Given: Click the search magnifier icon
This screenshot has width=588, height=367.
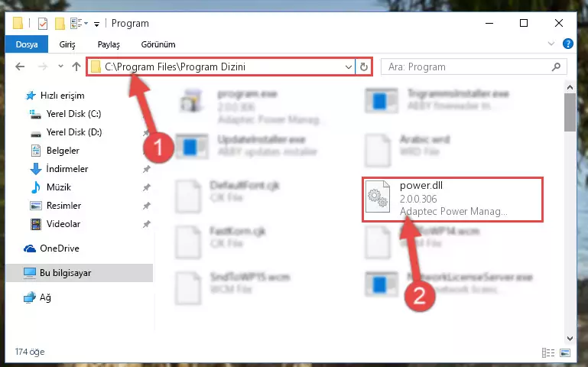Looking at the screenshot, I should (x=556, y=67).
